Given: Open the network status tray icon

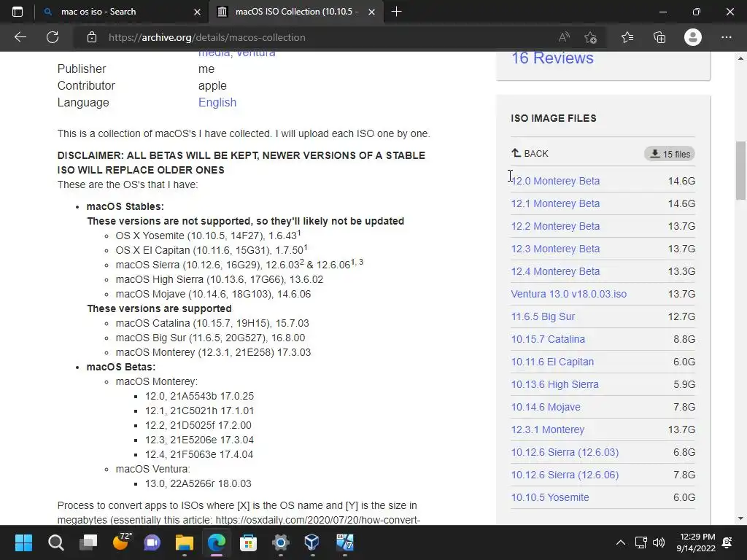Looking at the screenshot, I should point(640,542).
